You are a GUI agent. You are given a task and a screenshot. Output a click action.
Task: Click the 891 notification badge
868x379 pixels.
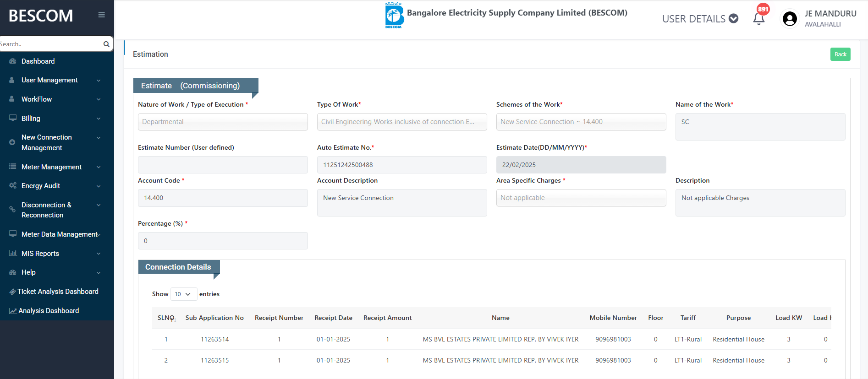(x=763, y=9)
